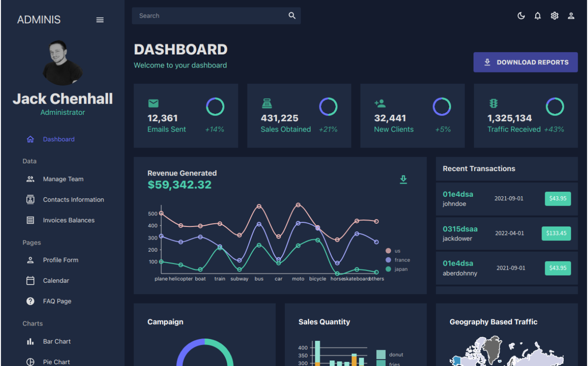
Task: Click the New Clients progress ring
Action: [442, 107]
